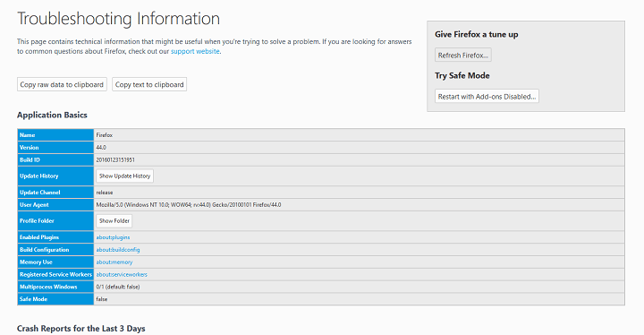Screen dimensions: 644x335
Task: Open the about:memory link
Action: pyautogui.click(x=114, y=262)
